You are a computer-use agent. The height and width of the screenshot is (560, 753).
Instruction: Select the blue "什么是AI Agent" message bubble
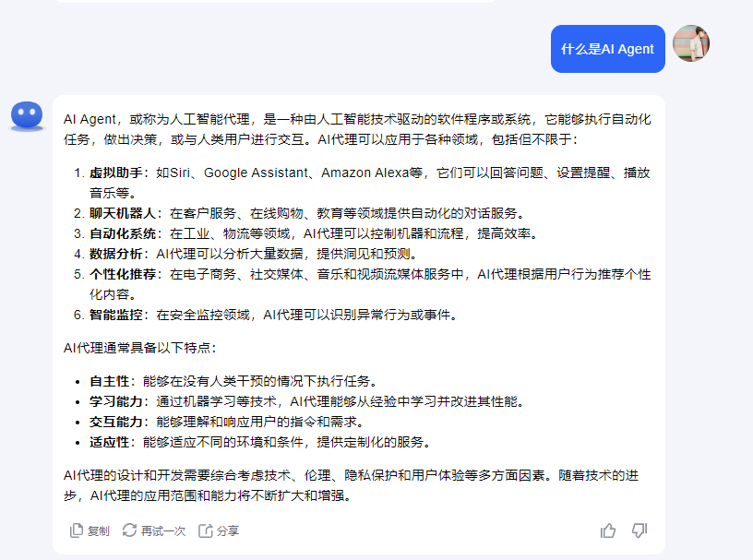607,49
